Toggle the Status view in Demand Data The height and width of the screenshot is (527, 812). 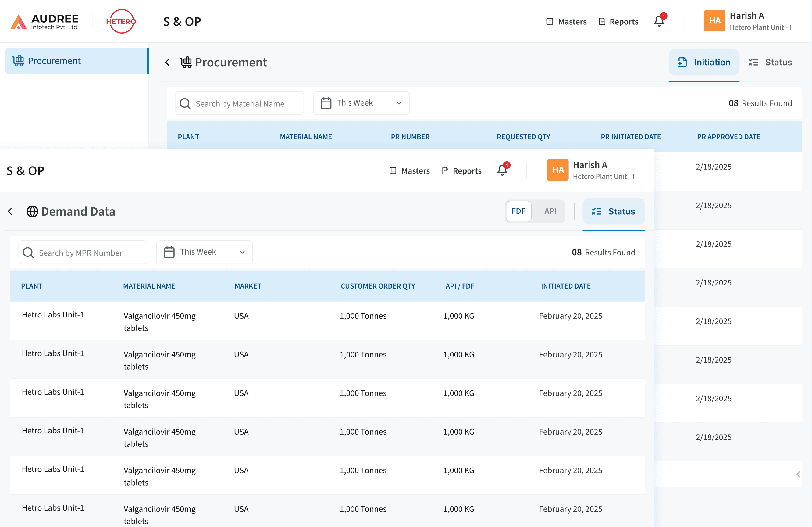(613, 212)
